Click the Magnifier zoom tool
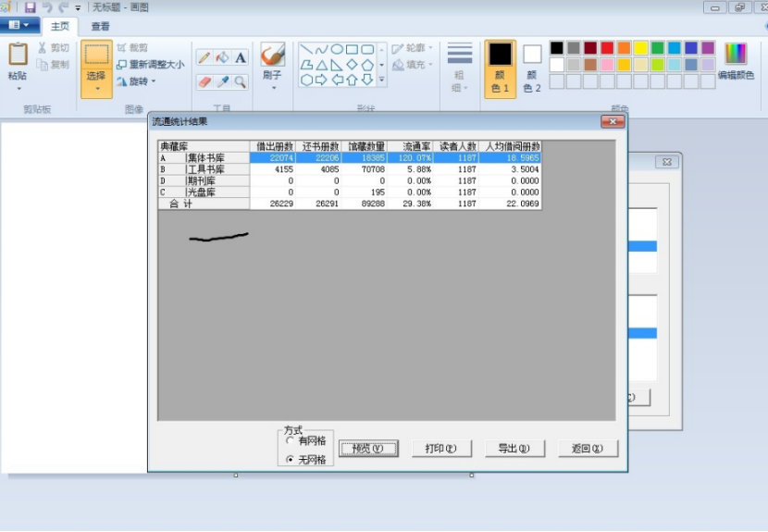Image resolution: width=768 pixels, height=532 pixels. (241, 82)
